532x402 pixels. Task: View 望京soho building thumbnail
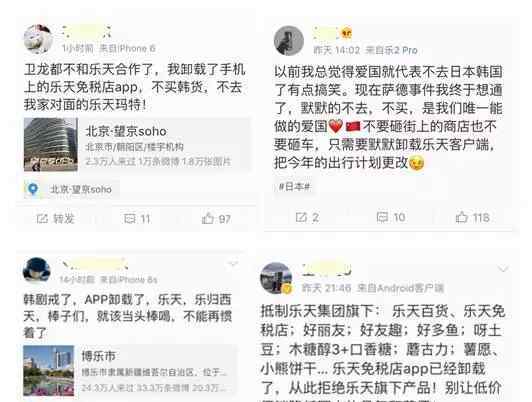[51, 145]
